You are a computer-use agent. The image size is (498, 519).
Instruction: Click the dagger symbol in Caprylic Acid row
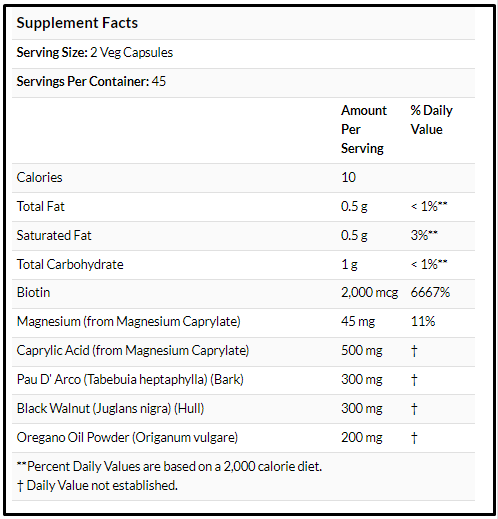tap(414, 351)
